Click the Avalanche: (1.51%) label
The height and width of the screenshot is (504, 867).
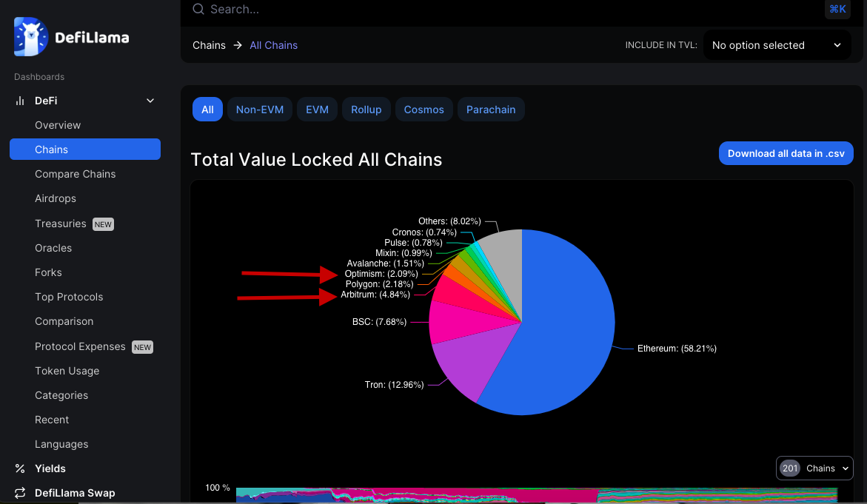point(386,263)
